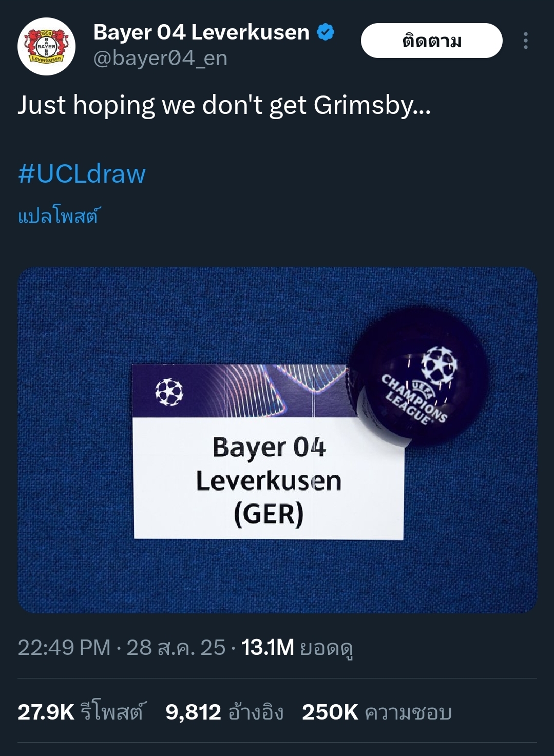Click the starball logo on draw card
554x756 pixels.
click(169, 392)
